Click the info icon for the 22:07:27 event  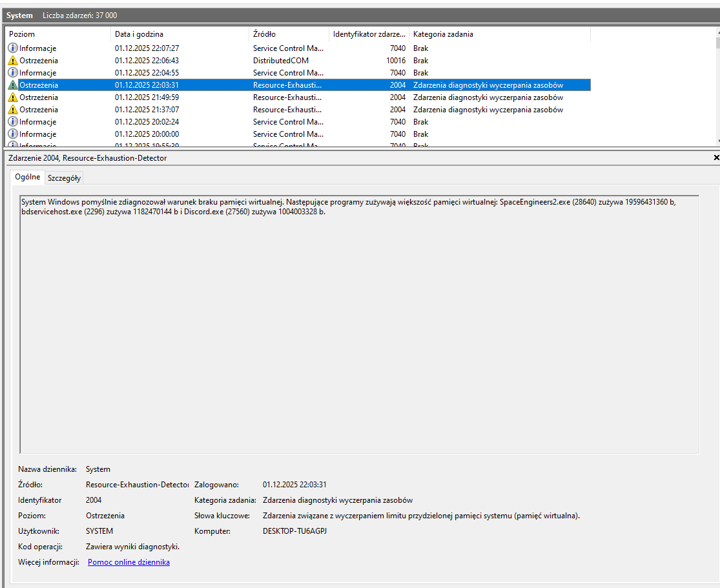pyautogui.click(x=13, y=48)
